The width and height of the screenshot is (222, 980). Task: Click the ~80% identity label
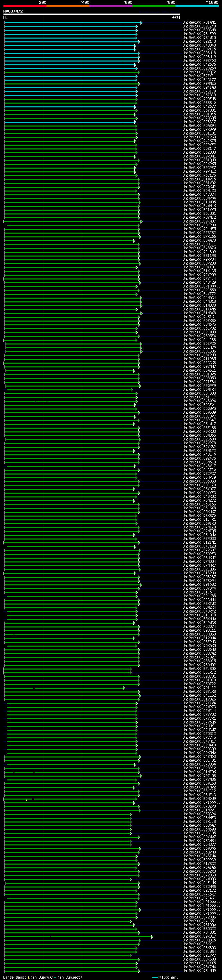click(x=170, y=2)
